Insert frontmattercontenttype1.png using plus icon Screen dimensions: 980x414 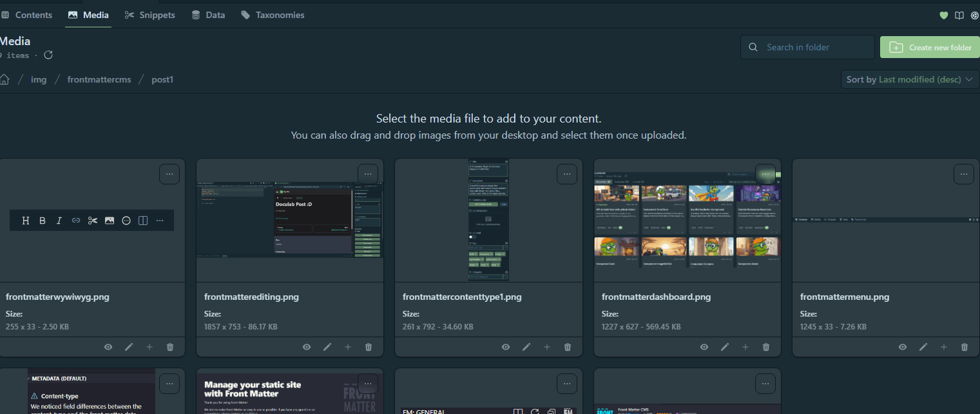point(547,347)
